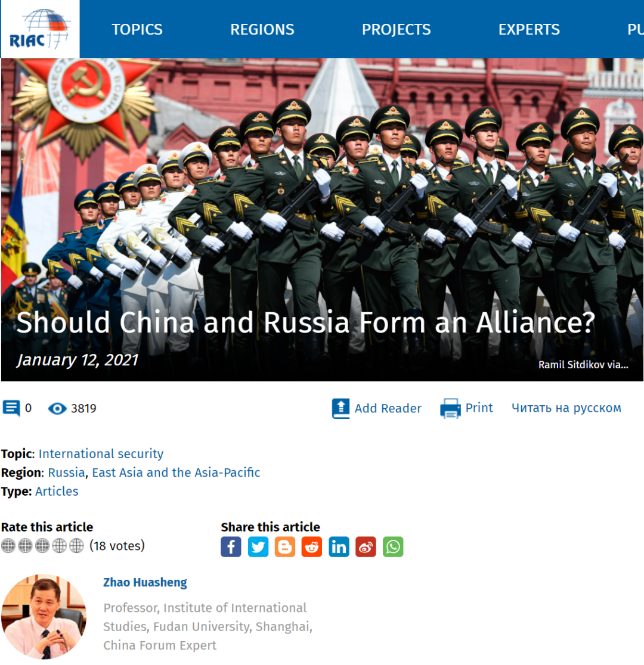Share article on Twitter

(x=258, y=546)
